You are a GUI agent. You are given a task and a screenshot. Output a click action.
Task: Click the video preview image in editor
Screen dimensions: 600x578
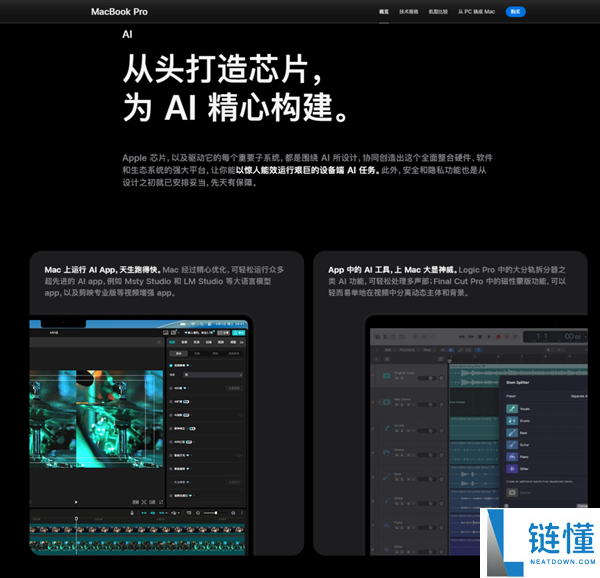96,418
